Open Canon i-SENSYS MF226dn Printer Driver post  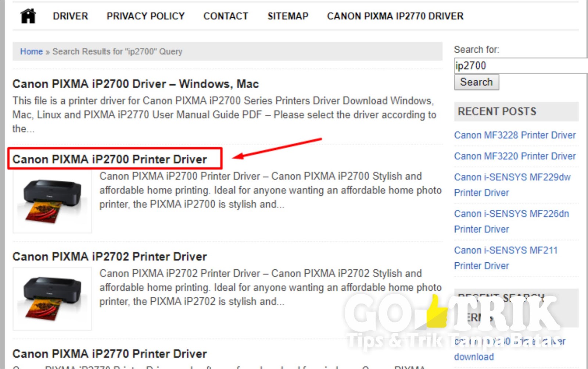[512, 221]
